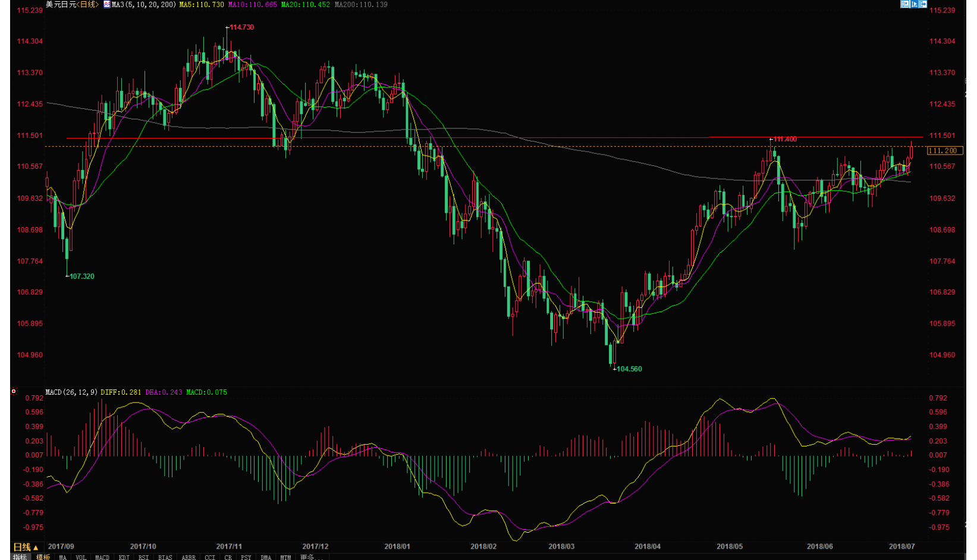Click the MA3(5,10,20,200) indicator label

[143, 5]
